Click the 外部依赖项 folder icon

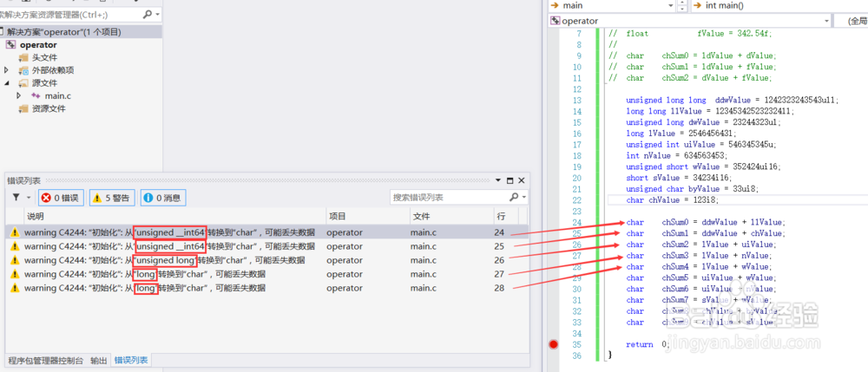(23, 70)
